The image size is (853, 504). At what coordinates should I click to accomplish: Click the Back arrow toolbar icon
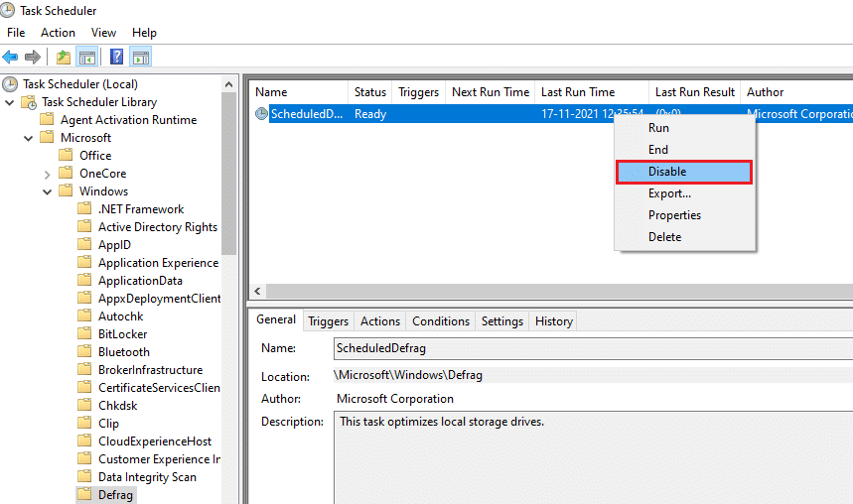click(x=10, y=57)
